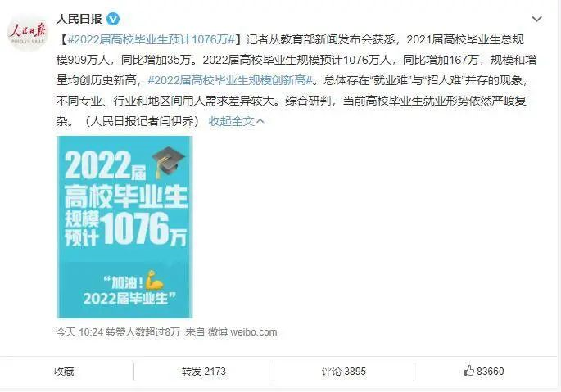The height and width of the screenshot is (392, 561).
Task: Click the blue verified badge icon
Action: pyautogui.click(x=113, y=19)
